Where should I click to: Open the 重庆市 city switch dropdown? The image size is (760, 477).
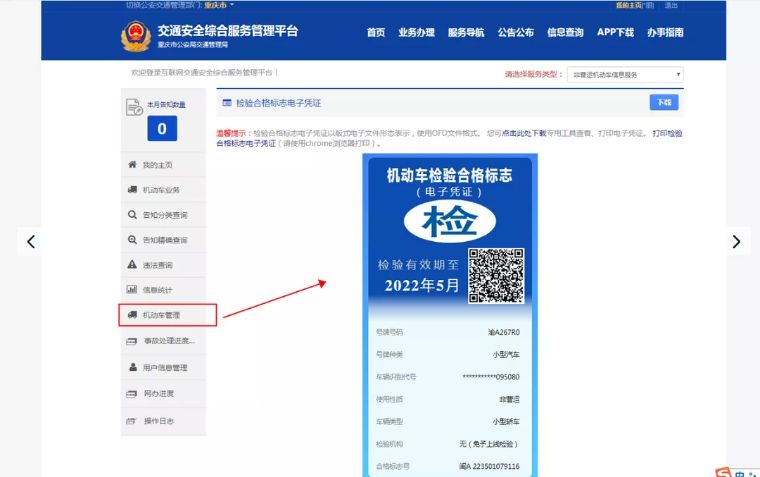tap(219, 5)
